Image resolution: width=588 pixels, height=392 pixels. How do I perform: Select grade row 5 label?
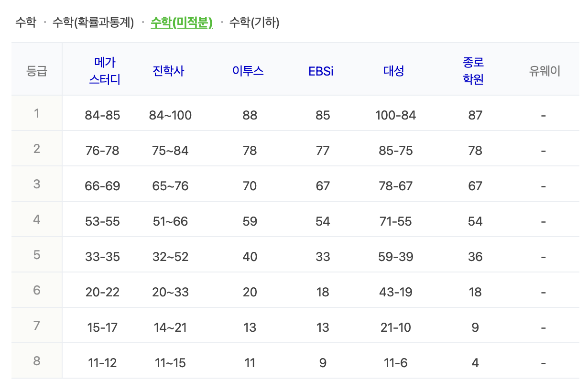[x=36, y=256]
